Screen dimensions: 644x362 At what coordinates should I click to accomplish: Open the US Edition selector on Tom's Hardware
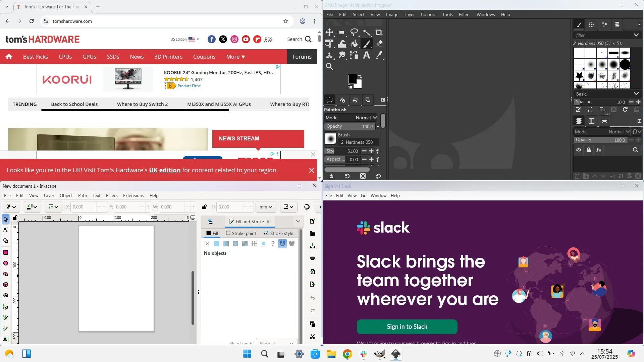[x=184, y=39]
